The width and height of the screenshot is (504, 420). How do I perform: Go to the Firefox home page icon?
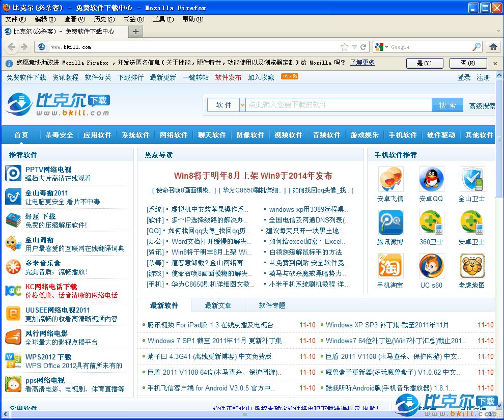493,47
